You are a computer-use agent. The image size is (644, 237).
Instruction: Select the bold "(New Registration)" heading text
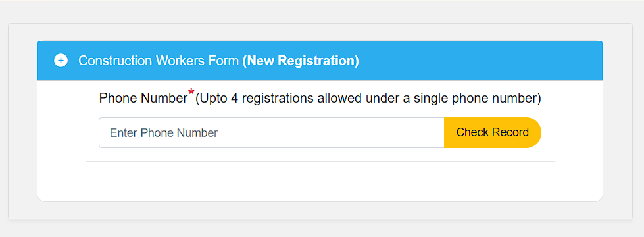[x=301, y=61]
